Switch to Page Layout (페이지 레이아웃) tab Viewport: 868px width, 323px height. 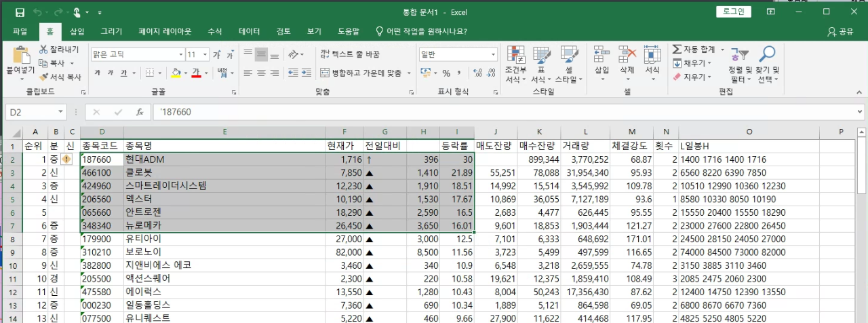tap(165, 31)
